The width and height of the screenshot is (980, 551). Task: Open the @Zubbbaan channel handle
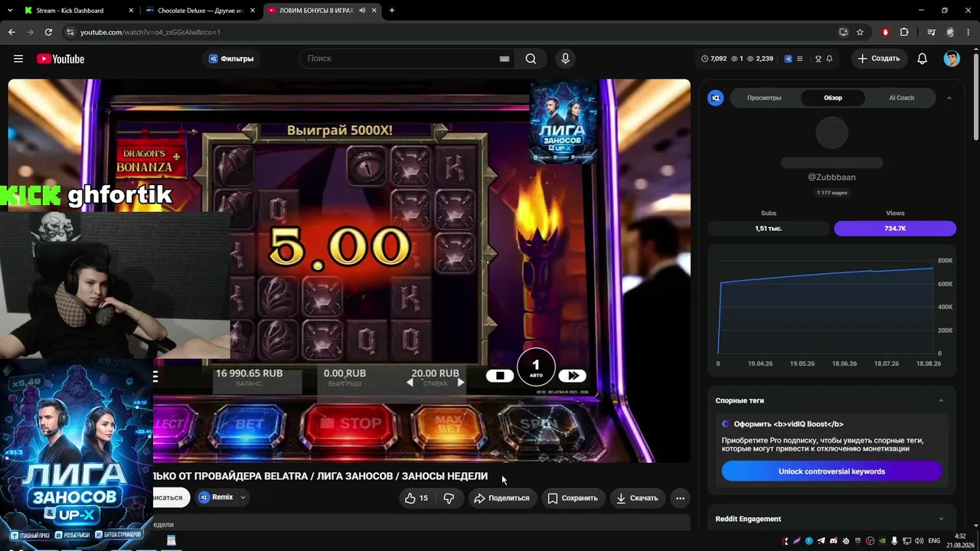(x=831, y=177)
